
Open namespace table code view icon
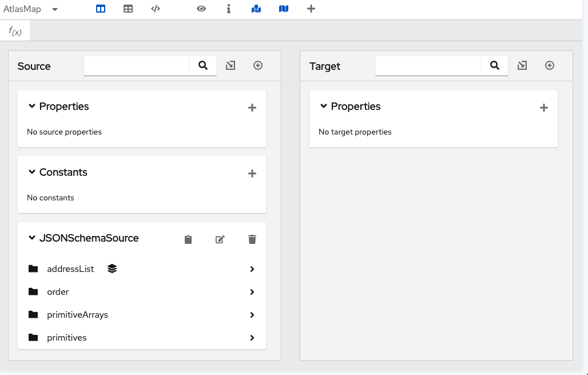[x=156, y=9]
